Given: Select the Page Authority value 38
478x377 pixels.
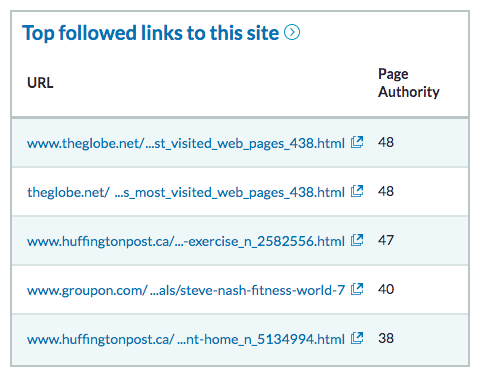Looking at the screenshot, I should (x=386, y=338).
